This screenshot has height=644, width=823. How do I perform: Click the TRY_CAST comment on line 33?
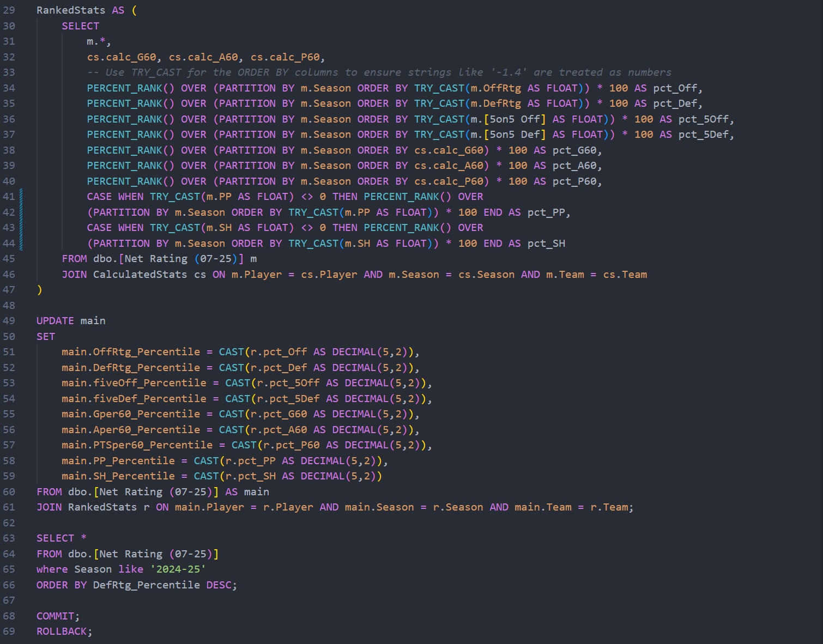[379, 72]
